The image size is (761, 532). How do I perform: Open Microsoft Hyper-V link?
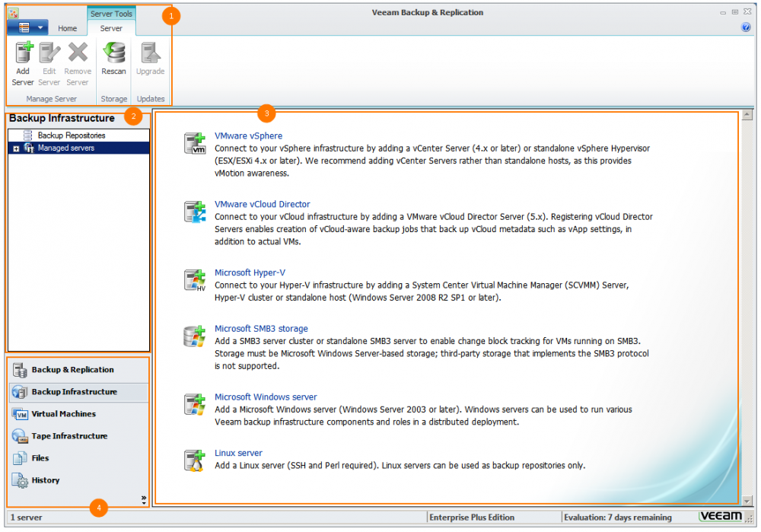250,272
